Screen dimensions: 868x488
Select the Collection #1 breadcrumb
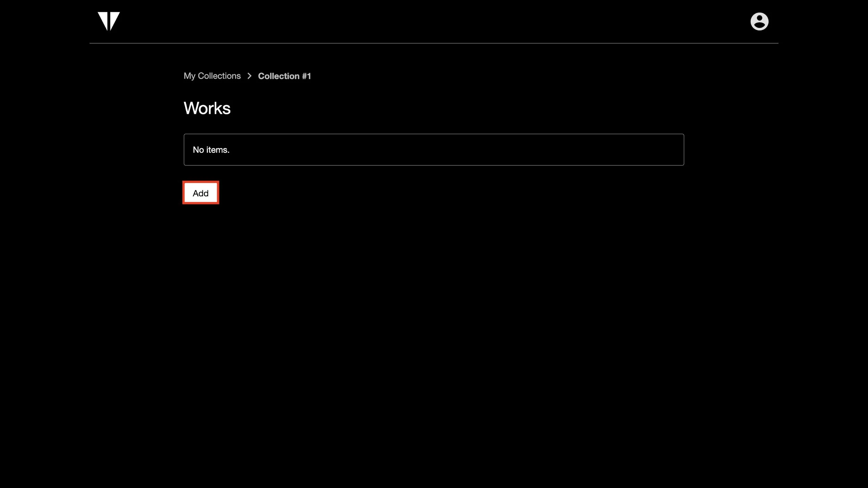(284, 76)
